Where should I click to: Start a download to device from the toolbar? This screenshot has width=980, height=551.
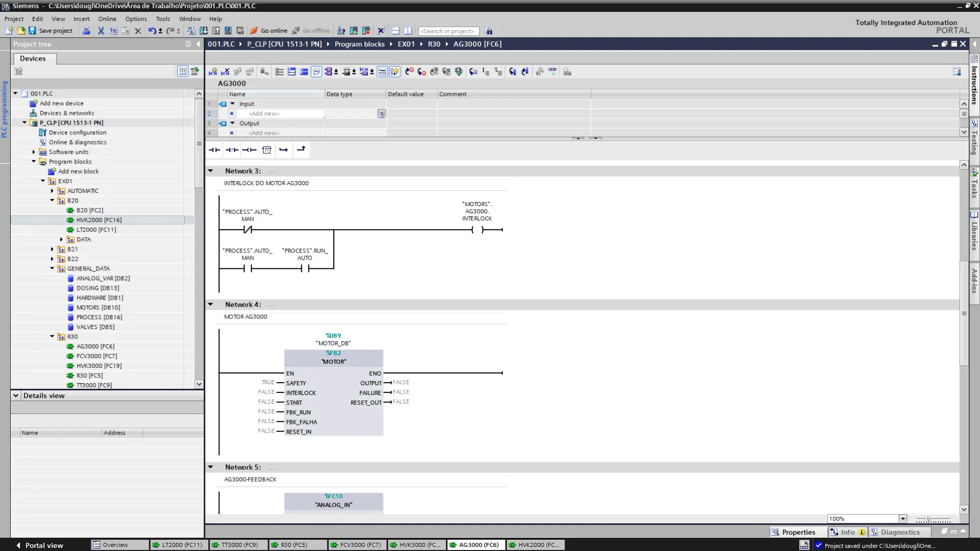point(203,31)
